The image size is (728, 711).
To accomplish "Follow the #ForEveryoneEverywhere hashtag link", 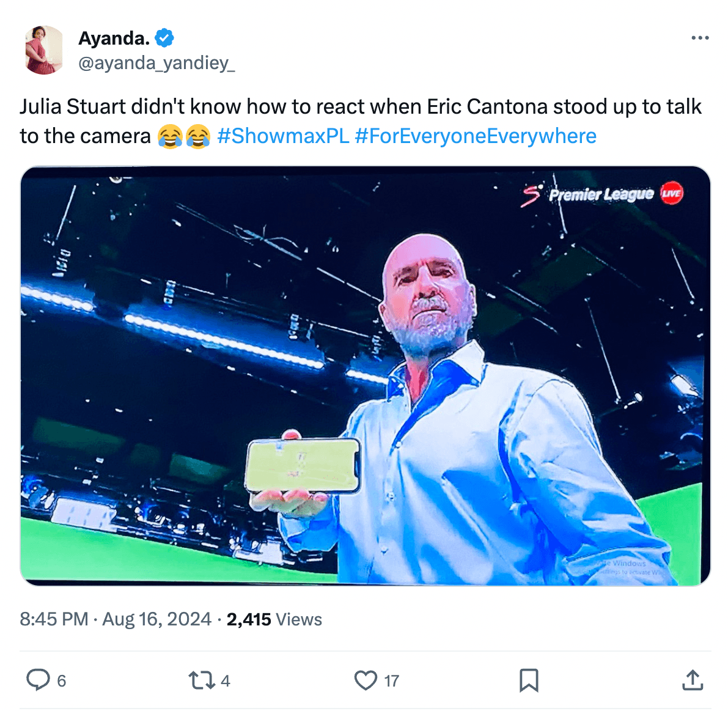I will [x=475, y=136].
